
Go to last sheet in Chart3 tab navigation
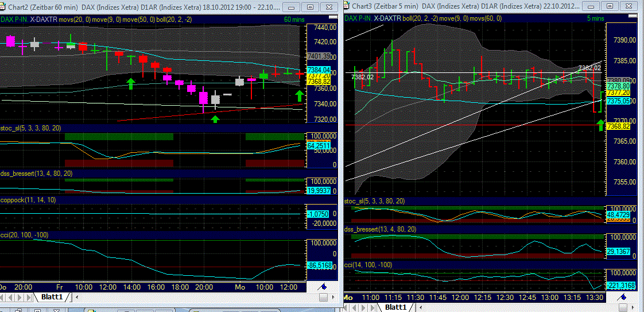click(372, 307)
